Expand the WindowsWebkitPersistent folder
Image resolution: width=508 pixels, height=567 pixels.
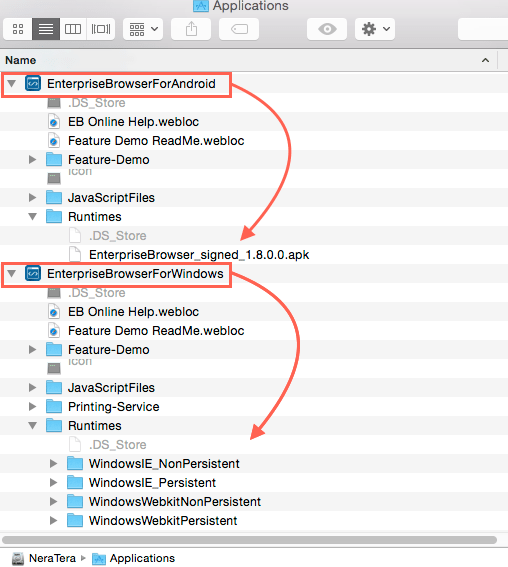[54, 520]
